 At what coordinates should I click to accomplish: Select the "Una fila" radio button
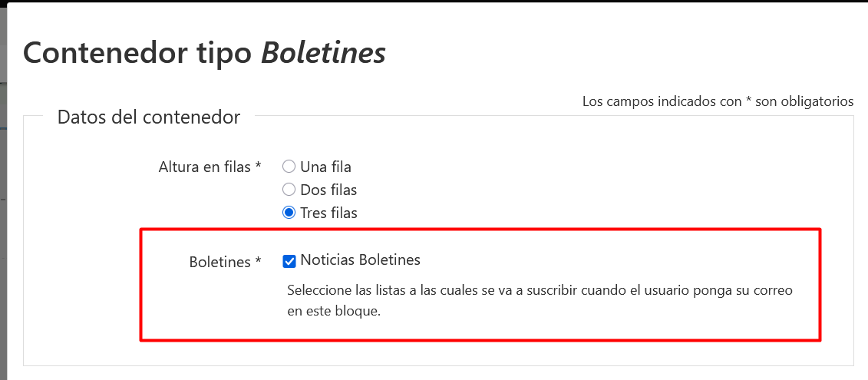[289, 167]
